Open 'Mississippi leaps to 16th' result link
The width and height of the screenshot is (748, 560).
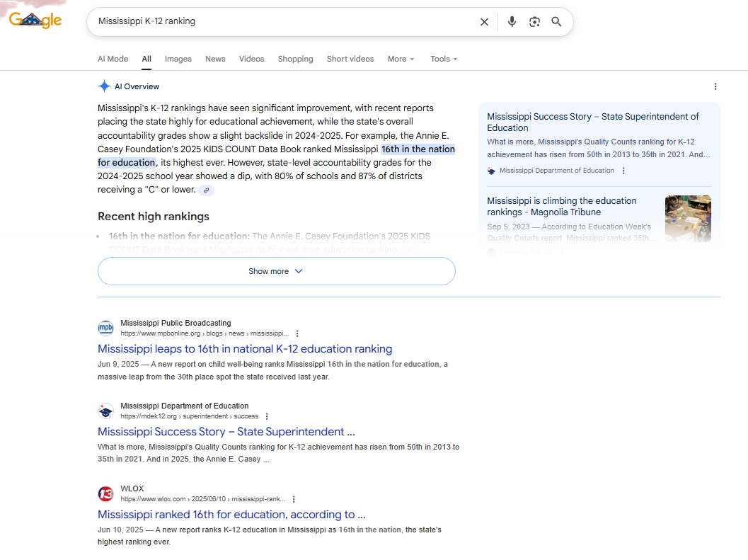tap(245, 349)
